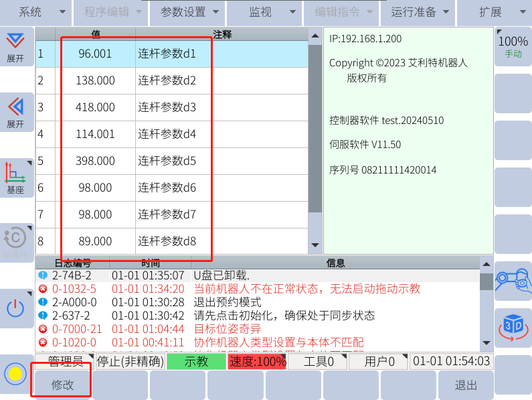Open the robot arm icon on right sidebar
This screenshot has width=532, height=400.
(x=513, y=280)
